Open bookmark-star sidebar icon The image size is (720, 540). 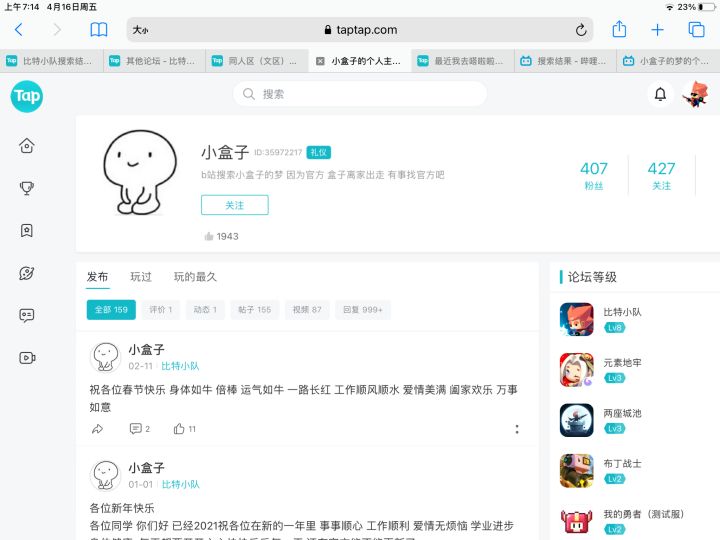(x=27, y=230)
